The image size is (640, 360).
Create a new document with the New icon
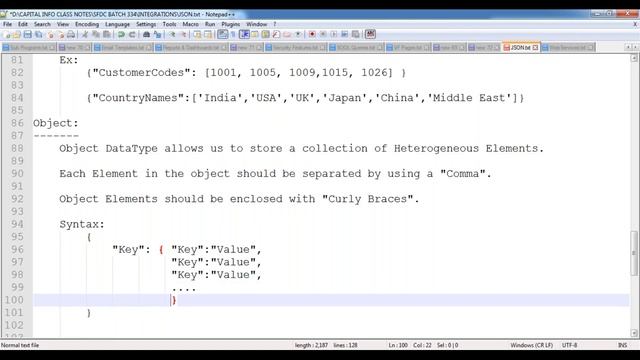pyautogui.click(x=6, y=34)
